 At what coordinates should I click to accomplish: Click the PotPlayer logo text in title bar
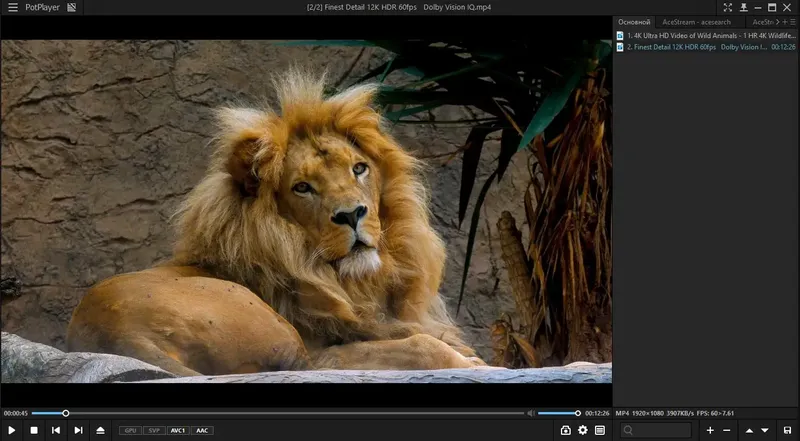tap(42, 8)
